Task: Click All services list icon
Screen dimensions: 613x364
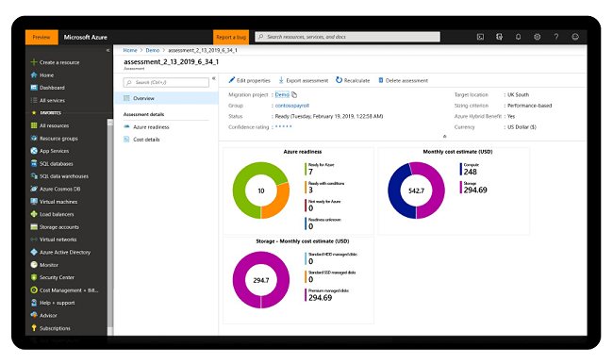Action: 34,100
